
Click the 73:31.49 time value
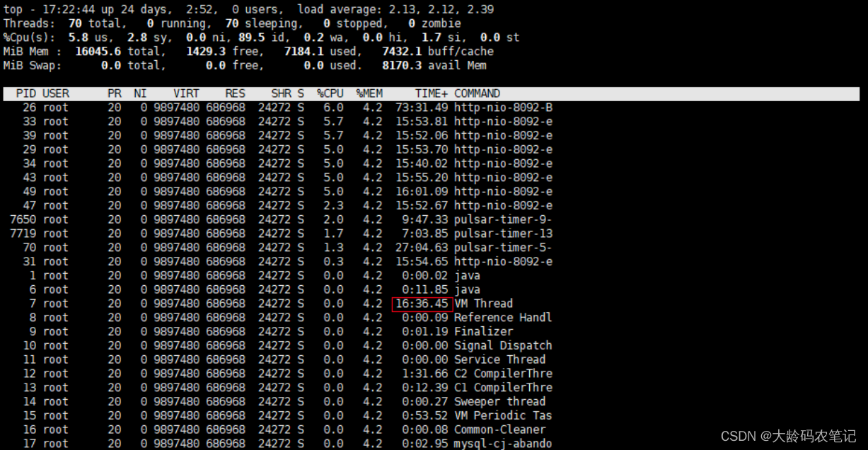(x=422, y=108)
